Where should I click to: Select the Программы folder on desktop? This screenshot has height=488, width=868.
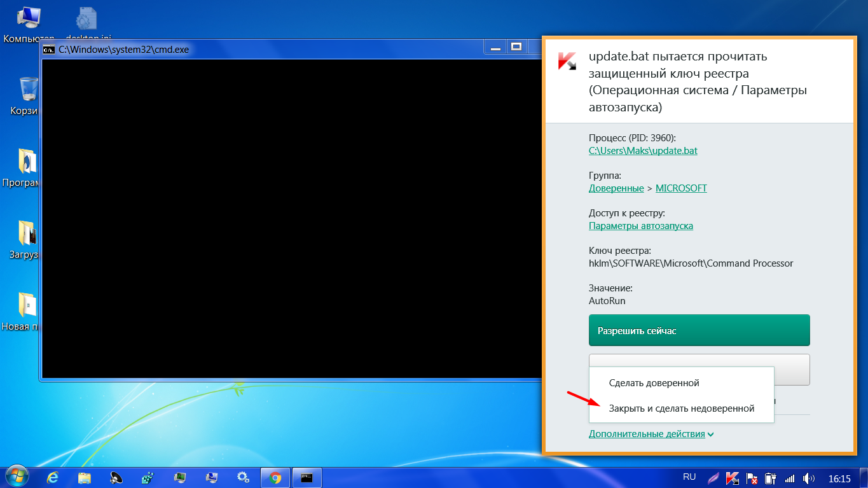[x=27, y=168]
